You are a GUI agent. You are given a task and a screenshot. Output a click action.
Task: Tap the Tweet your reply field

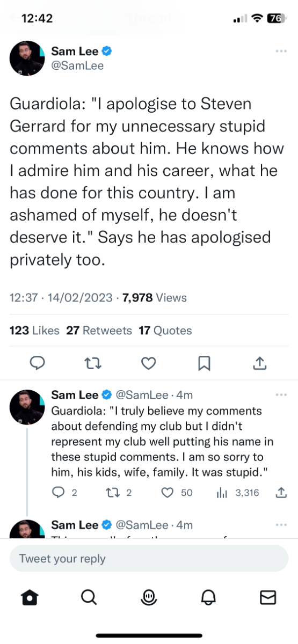(x=149, y=558)
